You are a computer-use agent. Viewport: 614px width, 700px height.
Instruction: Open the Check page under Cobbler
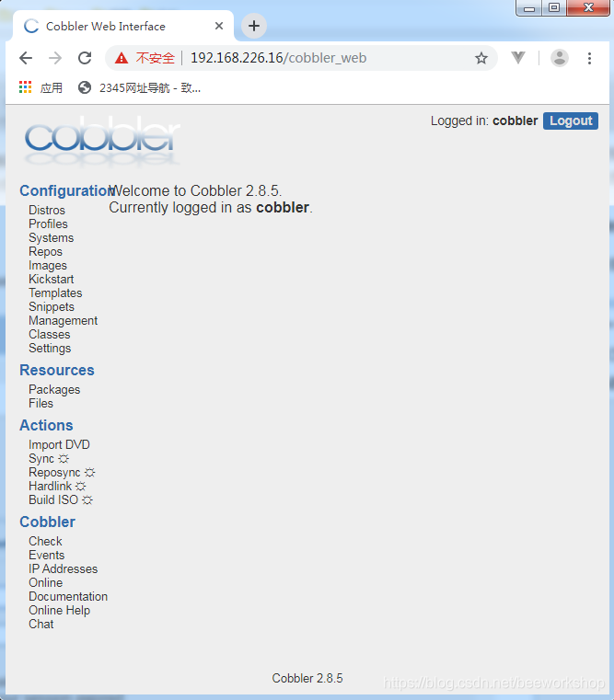coord(46,542)
